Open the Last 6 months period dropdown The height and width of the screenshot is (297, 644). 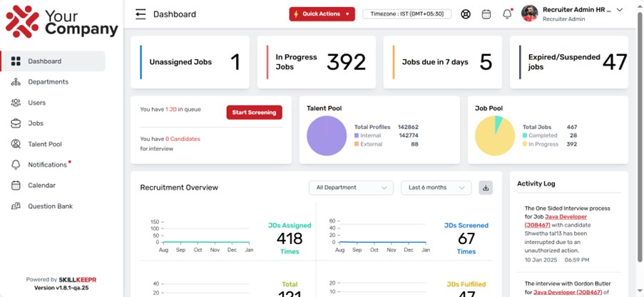[436, 188]
